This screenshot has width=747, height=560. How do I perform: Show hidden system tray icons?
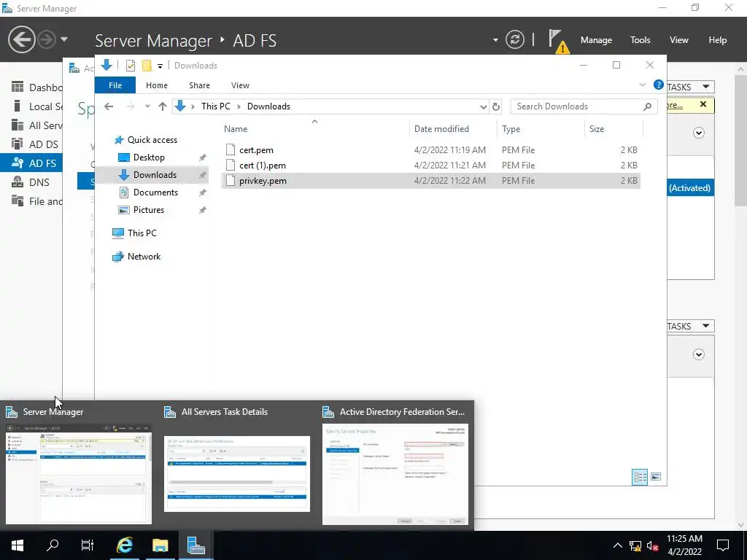tap(617, 545)
